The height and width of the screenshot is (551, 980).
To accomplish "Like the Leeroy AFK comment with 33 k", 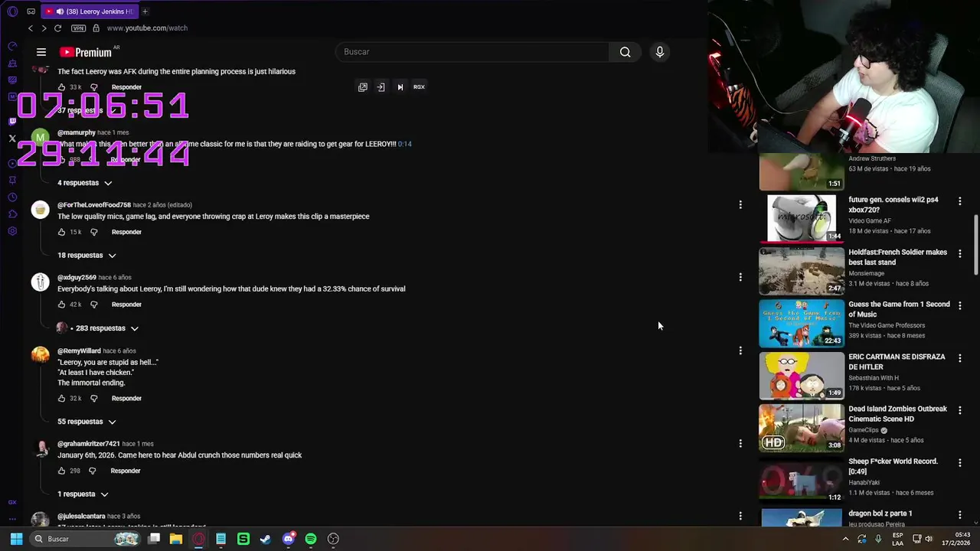I will (62, 87).
